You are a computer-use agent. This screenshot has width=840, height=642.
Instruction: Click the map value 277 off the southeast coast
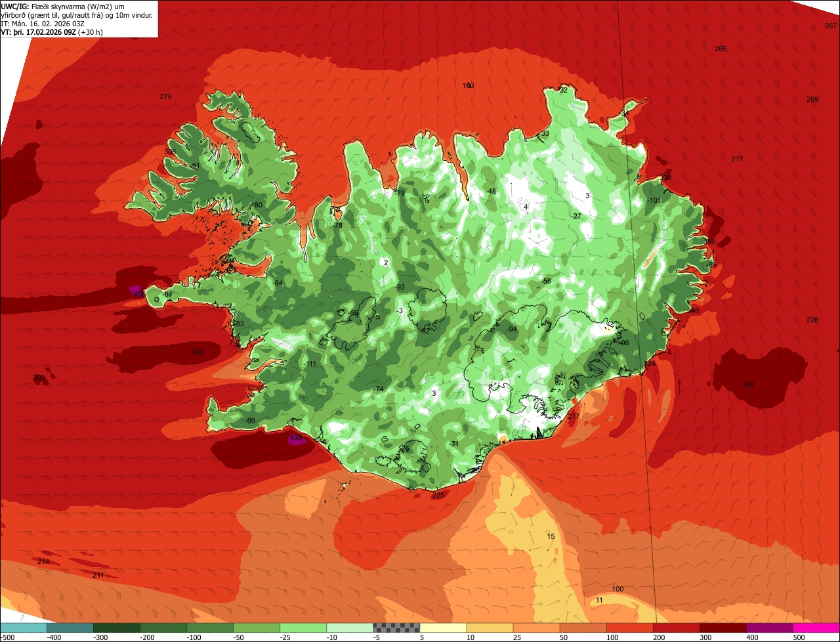click(x=574, y=416)
